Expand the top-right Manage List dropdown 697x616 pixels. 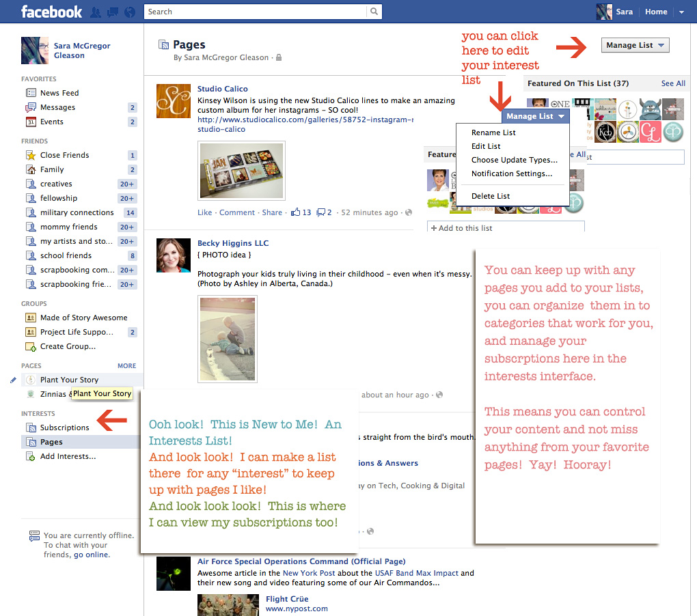point(635,46)
